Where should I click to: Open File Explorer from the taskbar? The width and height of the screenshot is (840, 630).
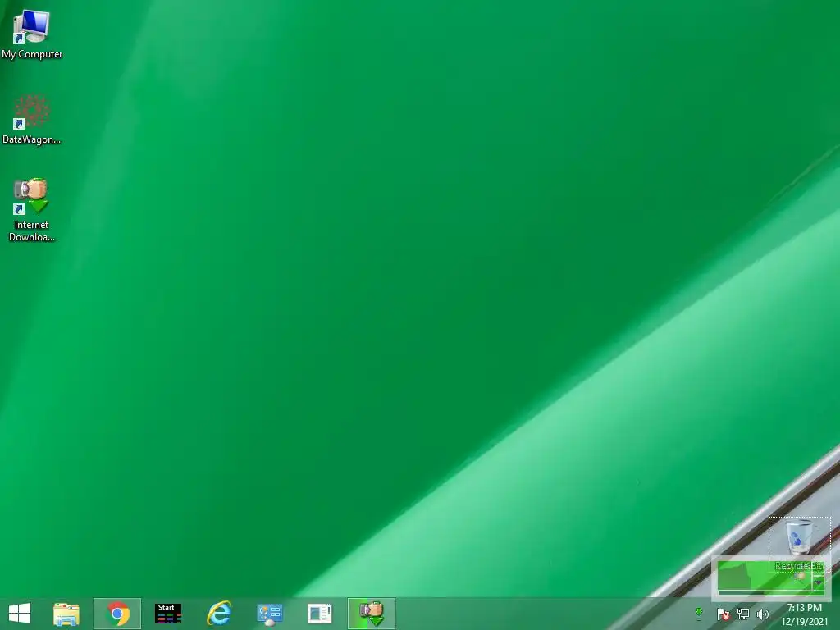[x=66, y=614]
